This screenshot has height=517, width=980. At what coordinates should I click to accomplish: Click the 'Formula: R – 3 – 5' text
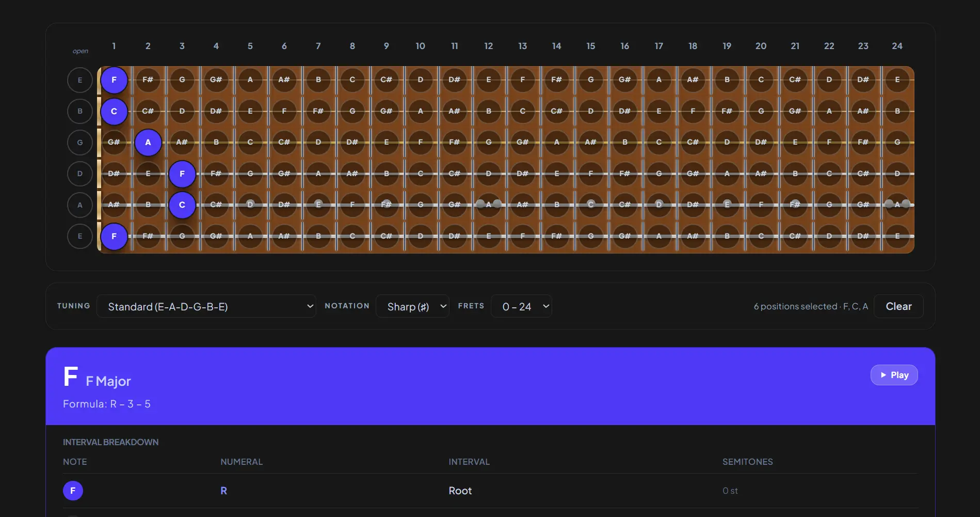107,404
